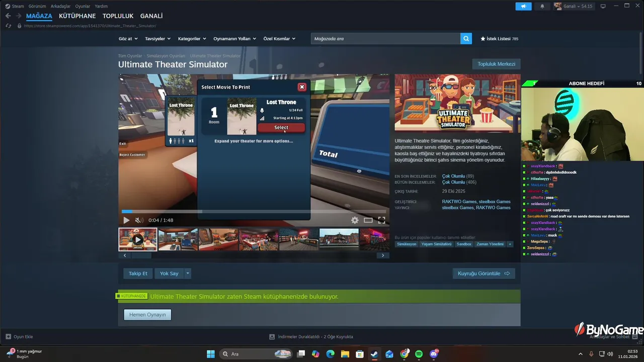The image size is (644, 362).
Task: Enter fullscreen on the trailer
Action: coord(382,220)
